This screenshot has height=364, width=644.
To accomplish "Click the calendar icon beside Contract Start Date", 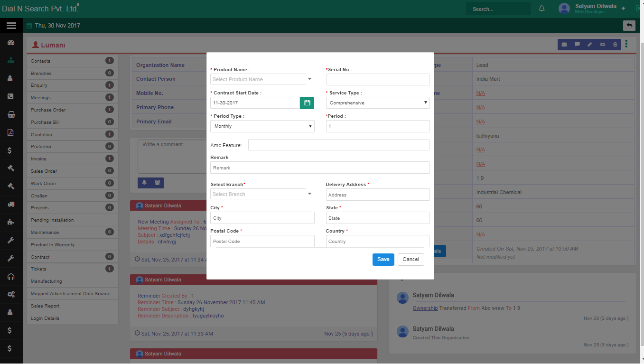I will [307, 103].
